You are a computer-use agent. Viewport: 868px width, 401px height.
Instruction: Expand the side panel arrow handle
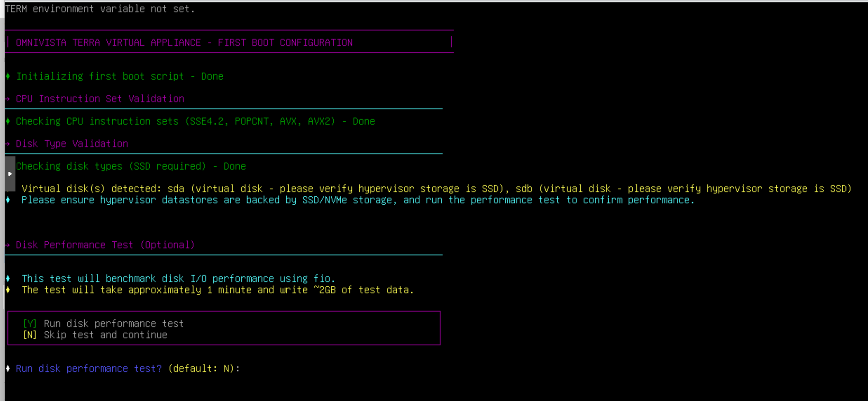tap(10, 174)
